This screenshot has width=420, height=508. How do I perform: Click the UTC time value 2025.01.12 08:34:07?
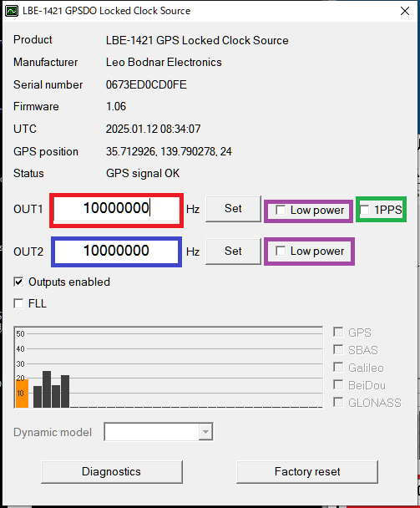(153, 129)
